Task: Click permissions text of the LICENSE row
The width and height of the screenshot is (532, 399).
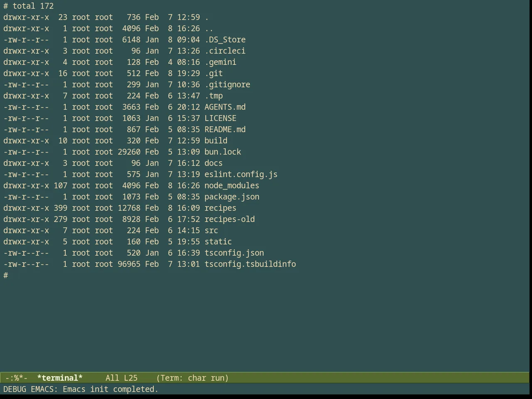Action: coord(26,118)
